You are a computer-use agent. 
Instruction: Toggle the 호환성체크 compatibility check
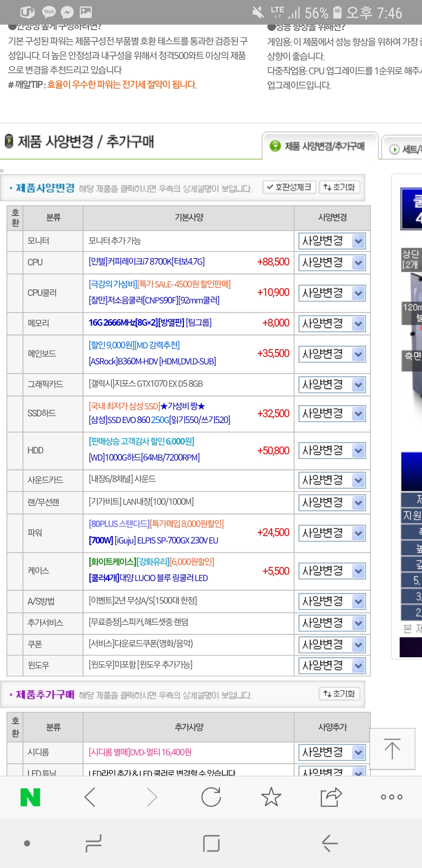coord(290,187)
